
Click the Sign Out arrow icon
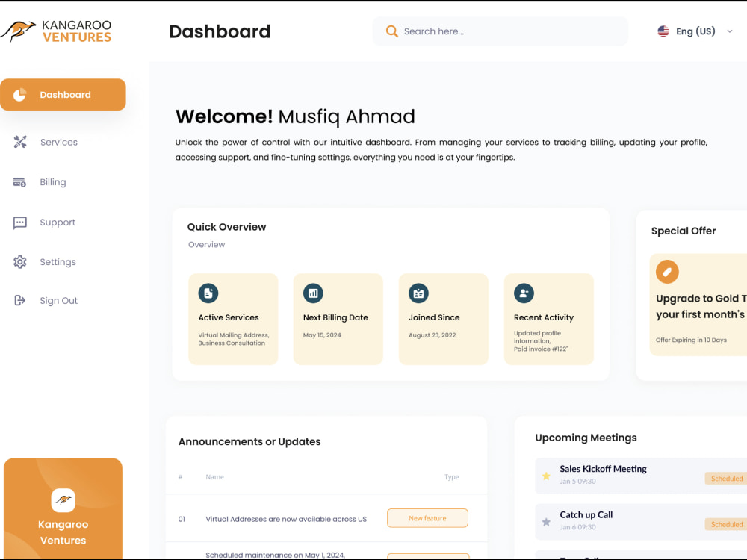click(x=19, y=300)
